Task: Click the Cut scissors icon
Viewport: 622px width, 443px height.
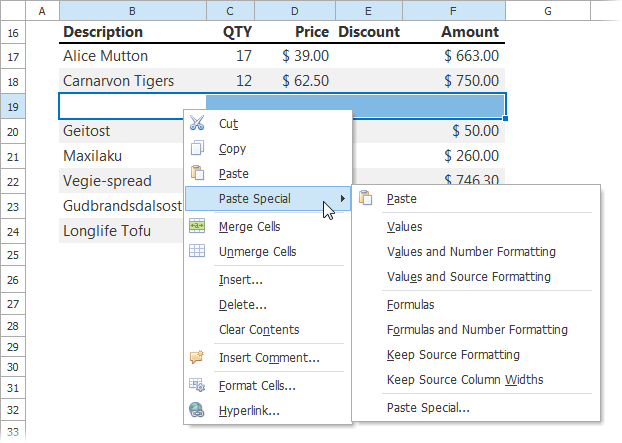Action: [197, 124]
